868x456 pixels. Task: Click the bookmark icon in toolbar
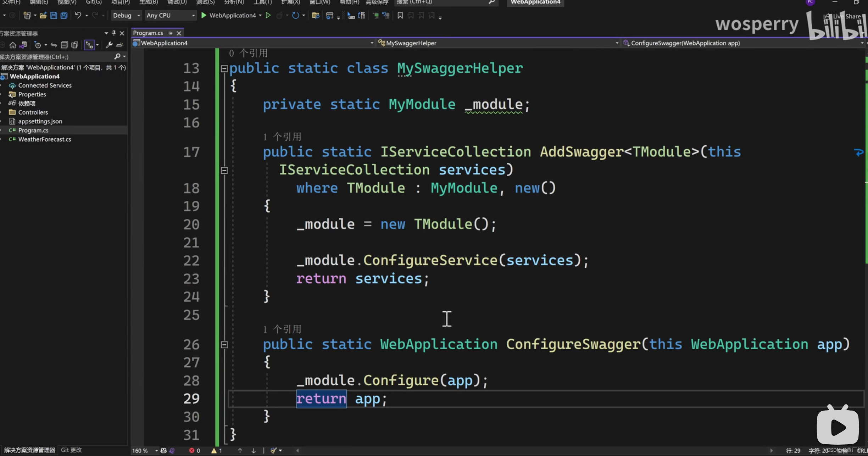click(x=400, y=15)
